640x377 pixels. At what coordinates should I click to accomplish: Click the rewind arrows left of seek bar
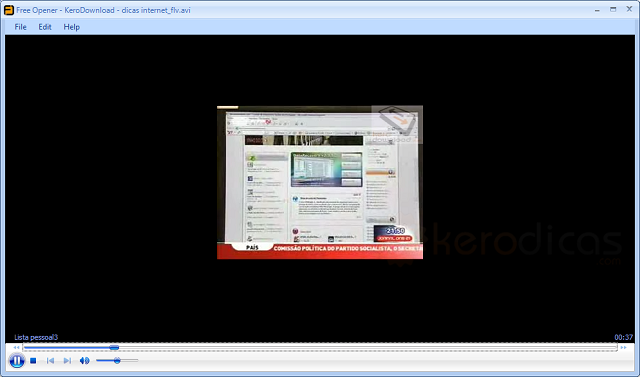(x=16, y=348)
